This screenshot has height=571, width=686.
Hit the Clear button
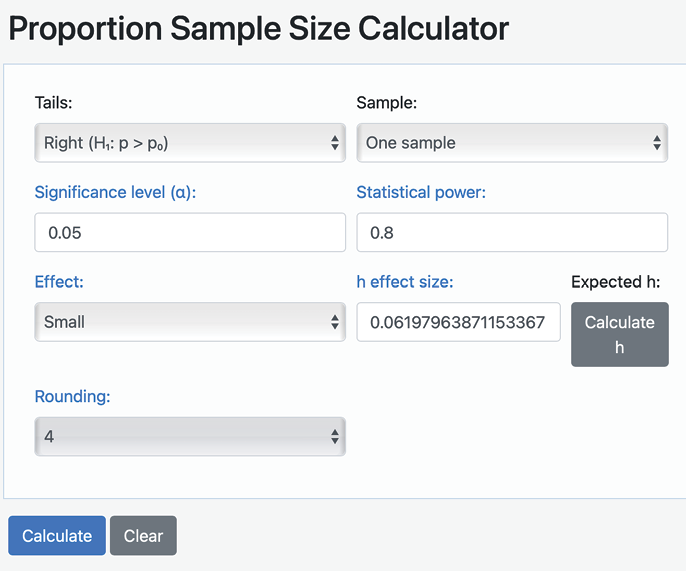point(143,536)
